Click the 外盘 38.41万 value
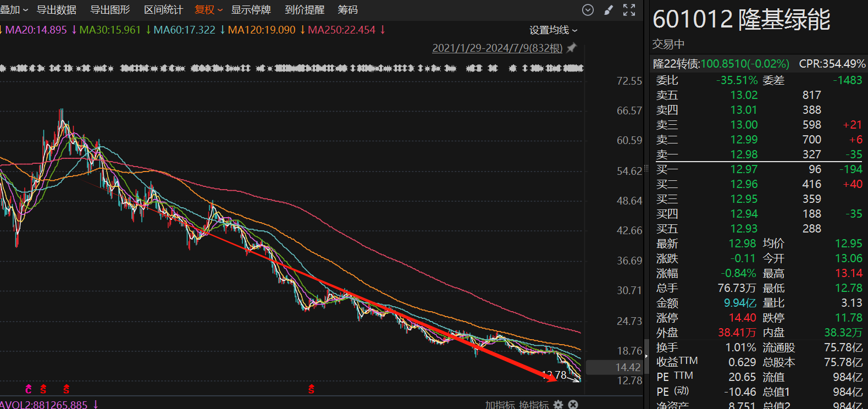Viewport: 868px width, 409px height. [737, 333]
